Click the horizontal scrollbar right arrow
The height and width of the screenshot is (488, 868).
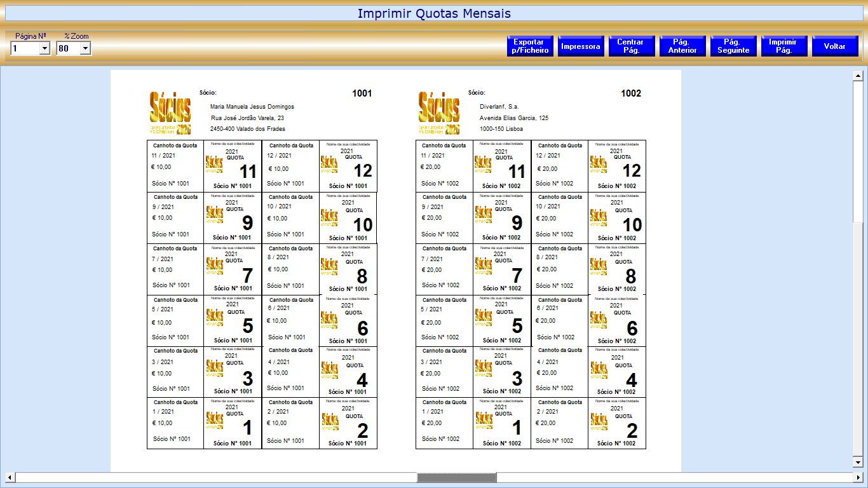click(858, 477)
